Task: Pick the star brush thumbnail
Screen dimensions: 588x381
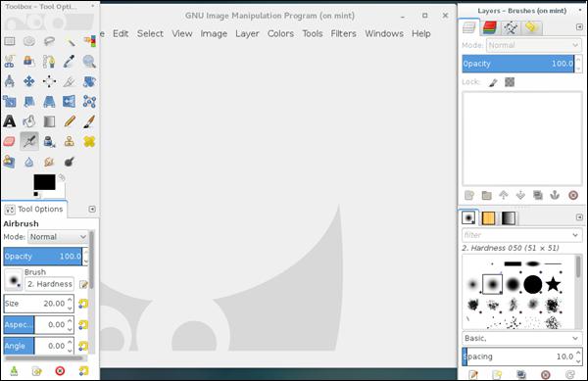Action: pyautogui.click(x=553, y=284)
